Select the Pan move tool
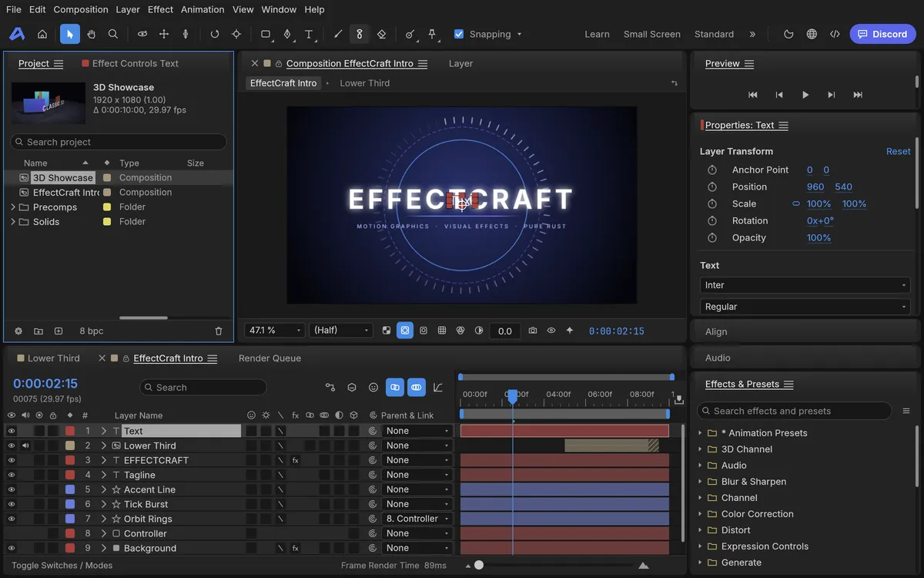Image resolution: width=924 pixels, height=578 pixels. (x=163, y=34)
